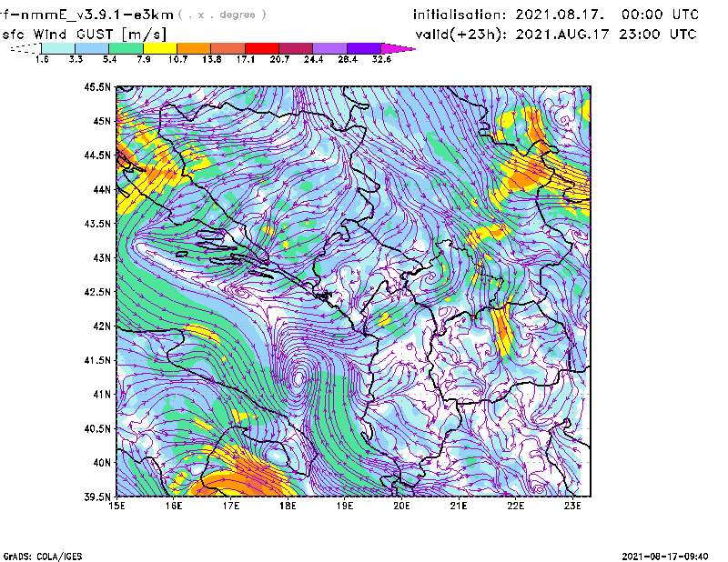Click the crimson legend swatch (20.7–24.4)
The width and height of the screenshot is (728, 562).
pyautogui.click(x=296, y=48)
